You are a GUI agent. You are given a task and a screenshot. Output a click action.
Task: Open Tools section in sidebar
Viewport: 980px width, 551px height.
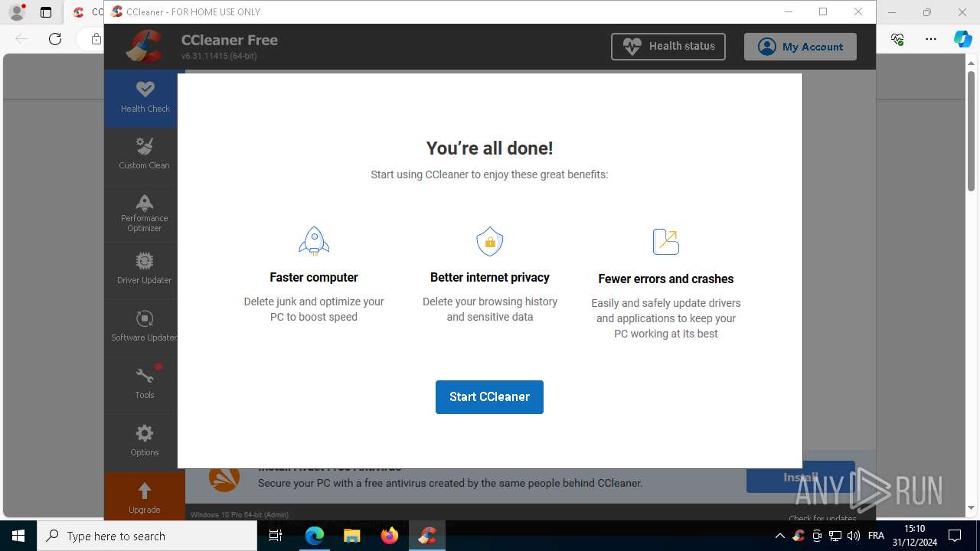(144, 384)
